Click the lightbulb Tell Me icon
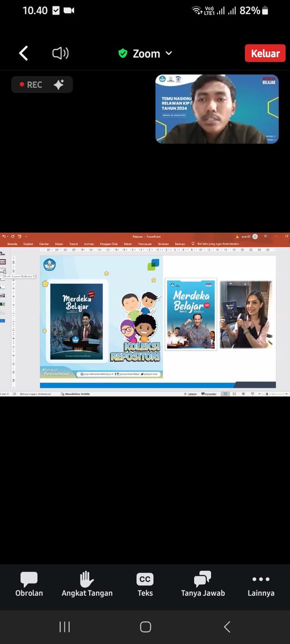This screenshot has height=644, width=290. click(193, 244)
